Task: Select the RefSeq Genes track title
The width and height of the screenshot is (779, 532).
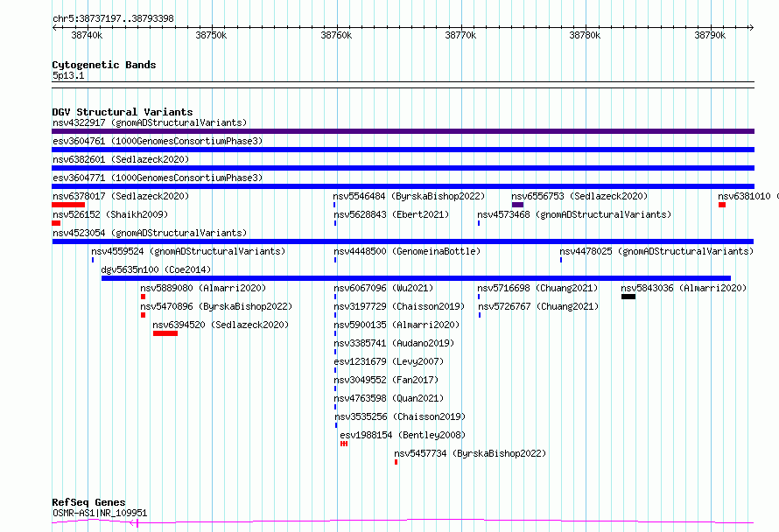Action: [x=88, y=502]
